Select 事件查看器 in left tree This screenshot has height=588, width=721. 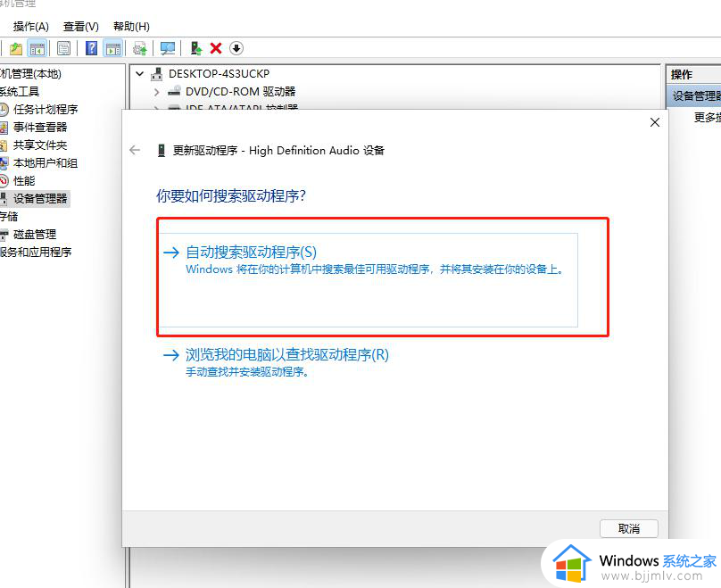click(x=40, y=128)
